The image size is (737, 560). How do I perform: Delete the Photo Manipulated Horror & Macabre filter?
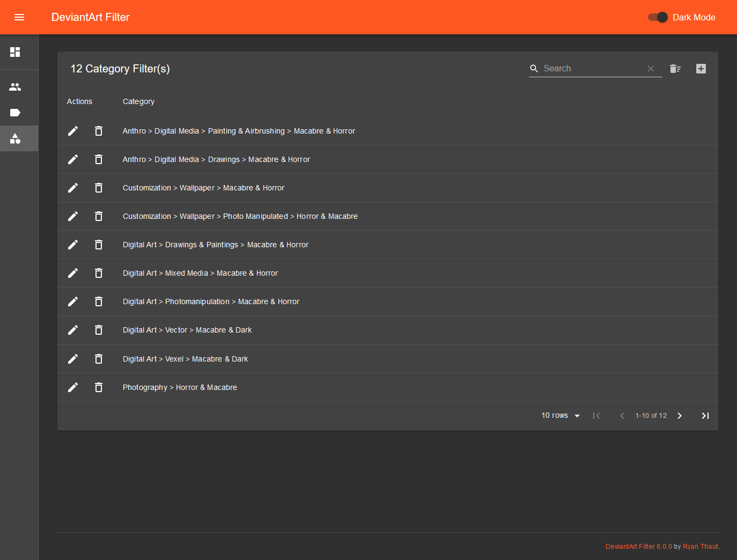pyautogui.click(x=99, y=216)
